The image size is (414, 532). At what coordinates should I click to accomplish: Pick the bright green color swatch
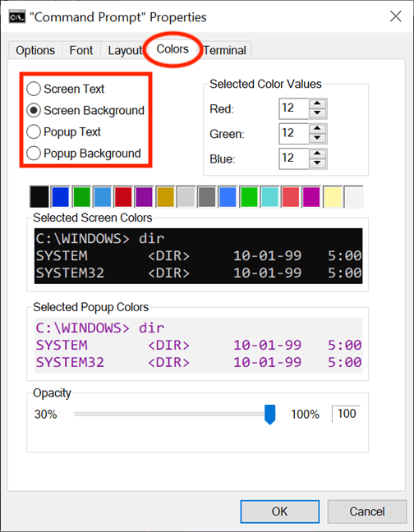tap(249, 196)
